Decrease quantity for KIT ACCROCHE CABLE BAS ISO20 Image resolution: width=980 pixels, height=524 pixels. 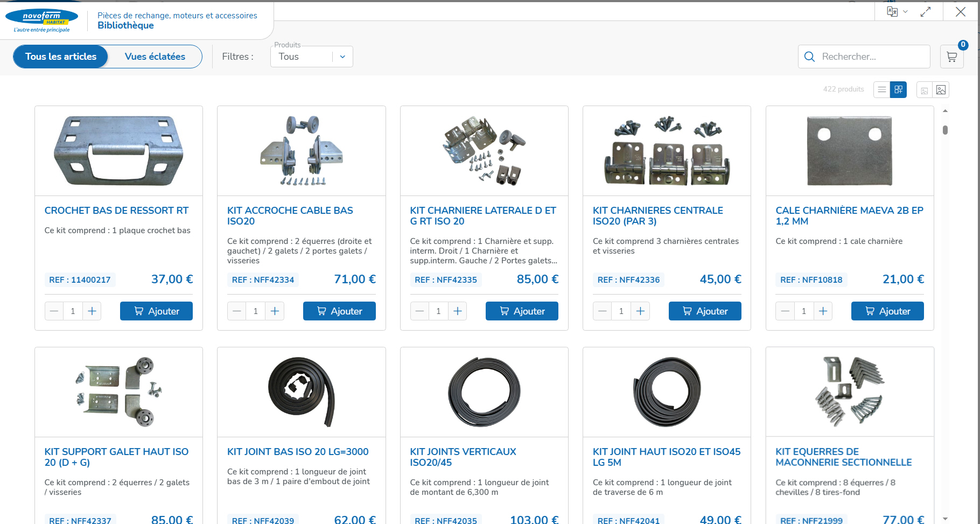coord(237,311)
